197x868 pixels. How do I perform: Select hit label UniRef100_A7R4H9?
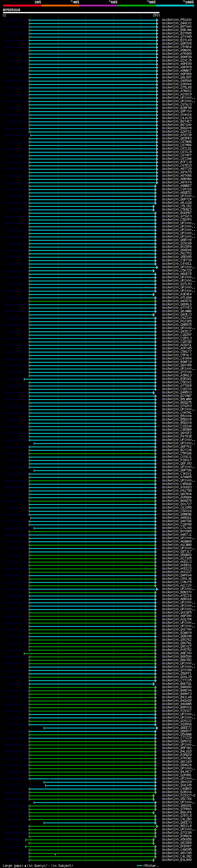(x=176, y=54)
